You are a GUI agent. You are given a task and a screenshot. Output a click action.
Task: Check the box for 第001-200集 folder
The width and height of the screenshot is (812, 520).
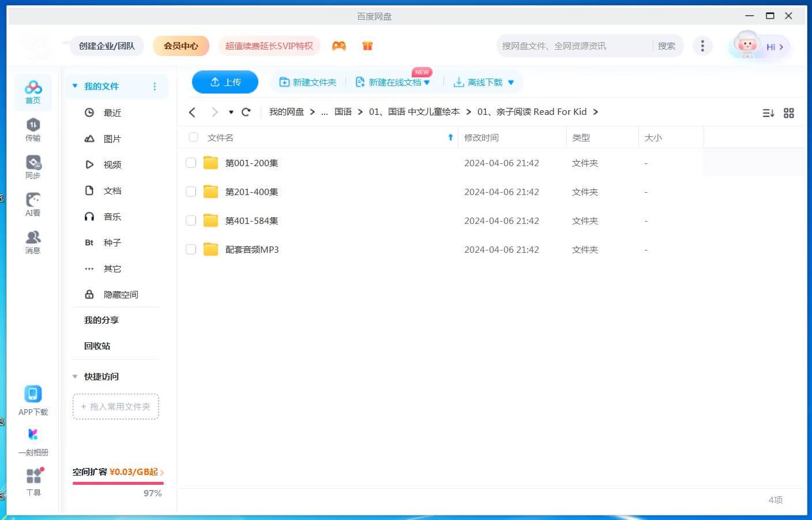[191, 163]
